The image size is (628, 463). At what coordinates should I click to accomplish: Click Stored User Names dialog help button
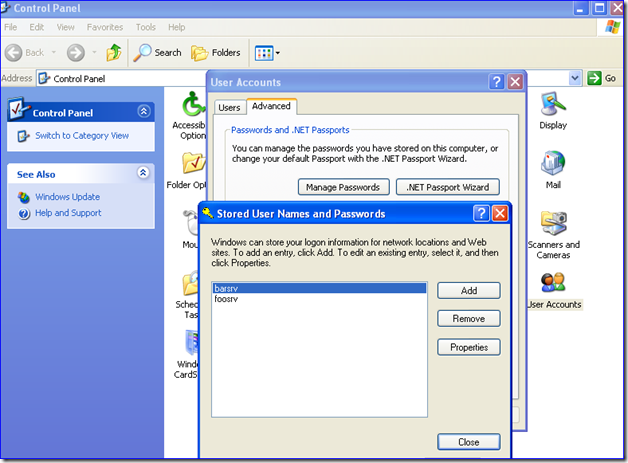click(481, 213)
